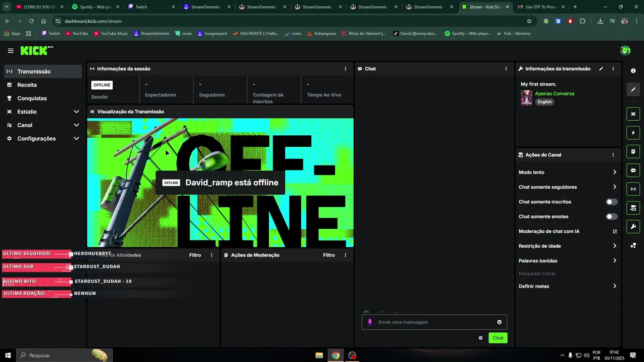The width and height of the screenshot is (644, 362).
Task: Open options menu of Informações da sessão panel
Action: click(x=345, y=69)
